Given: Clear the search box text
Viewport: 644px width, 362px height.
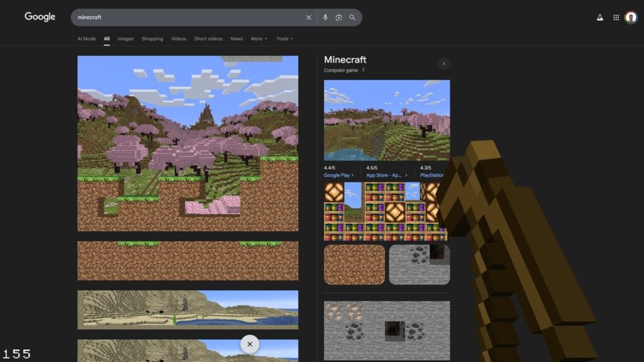Looking at the screenshot, I should click(308, 18).
